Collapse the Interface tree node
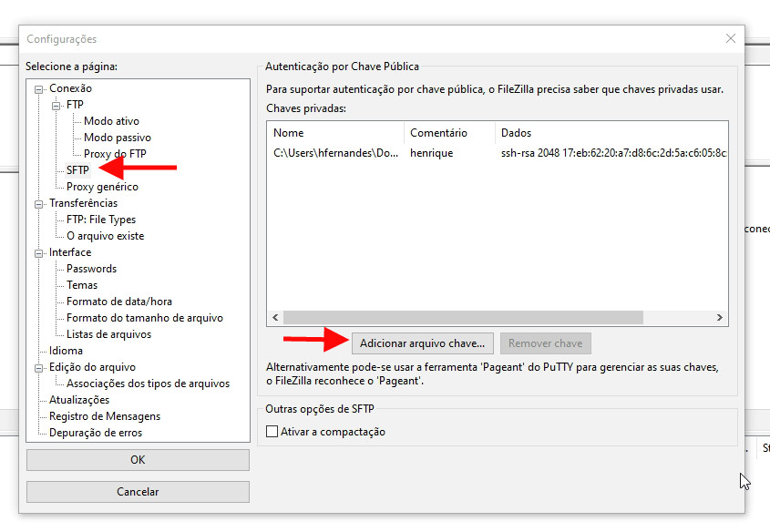 (38, 253)
